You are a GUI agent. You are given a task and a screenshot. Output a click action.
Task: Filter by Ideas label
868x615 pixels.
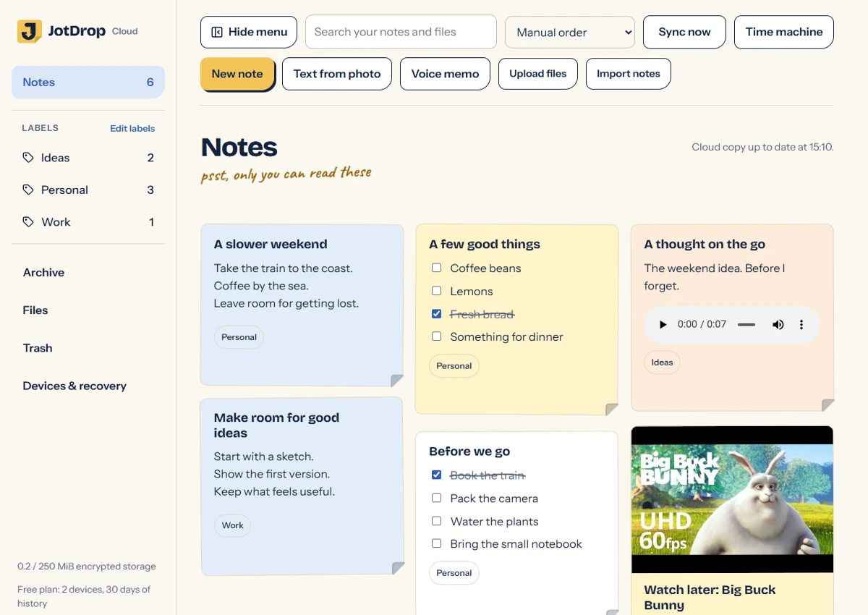coord(88,158)
